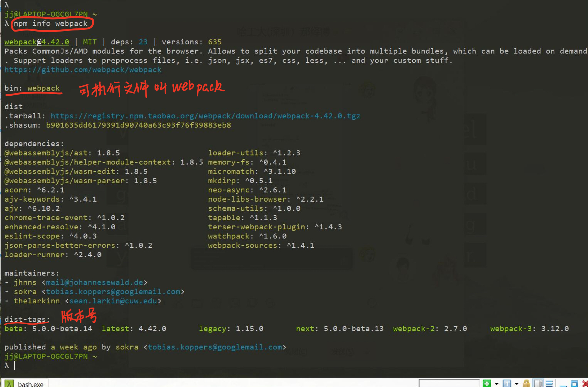Click 'memory-fs: ^0.4.1' dependency
The height and width of the screenshot is (387, 588).
click(247, 162)
